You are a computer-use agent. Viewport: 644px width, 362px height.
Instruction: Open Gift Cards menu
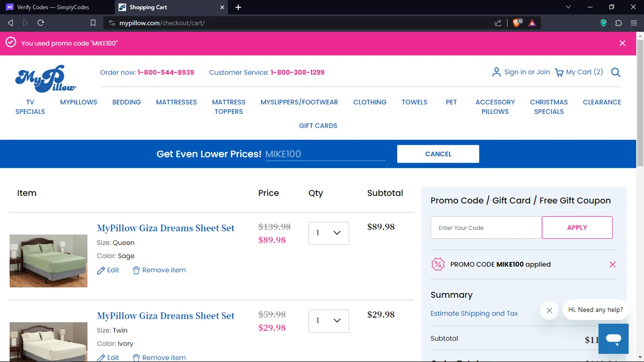pyautogui.click(x=318, y=126)
